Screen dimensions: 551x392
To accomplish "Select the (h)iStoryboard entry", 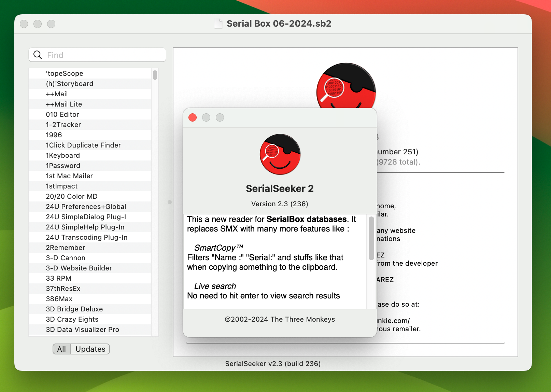I will pyautogui.click(x=90, y=84).
